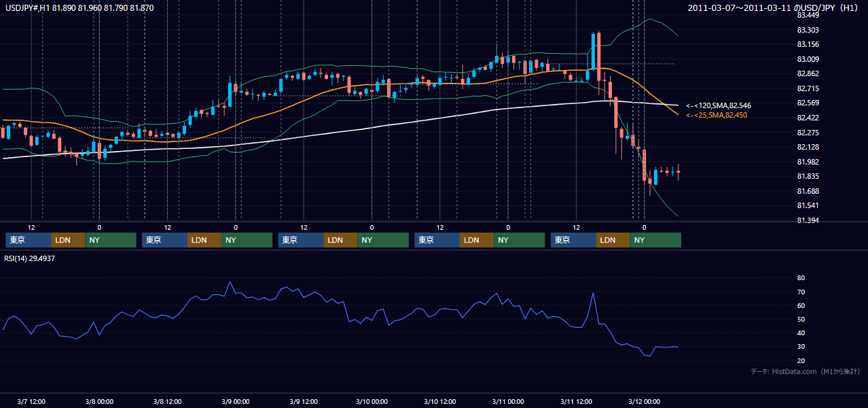
Task: Click RSI scale value 50
Action: pos(801,319)
